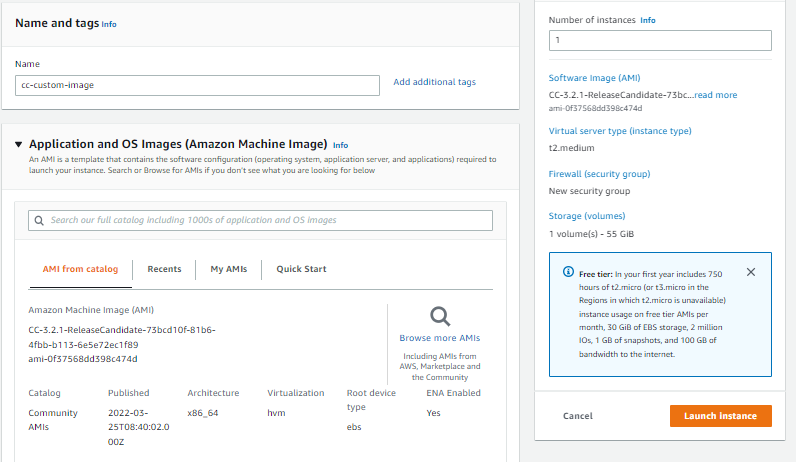Click the Free tier info circle icon
This screenshot has height=462, width=796.
tap(568, 272)
